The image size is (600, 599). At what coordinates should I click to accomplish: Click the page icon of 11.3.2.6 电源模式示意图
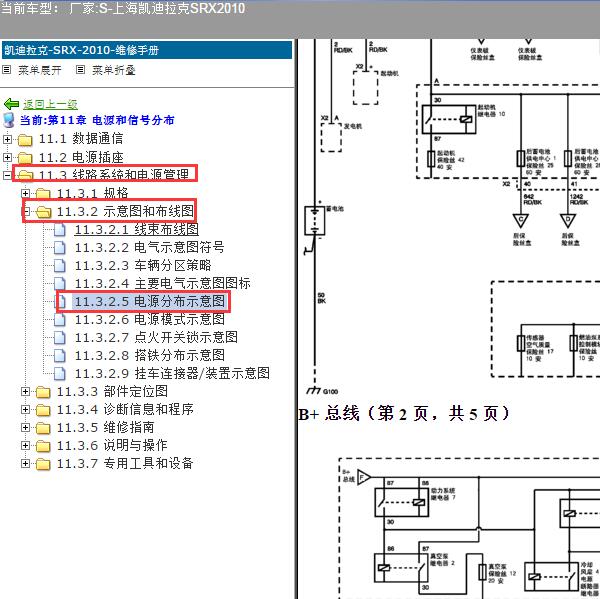(60, 319)
